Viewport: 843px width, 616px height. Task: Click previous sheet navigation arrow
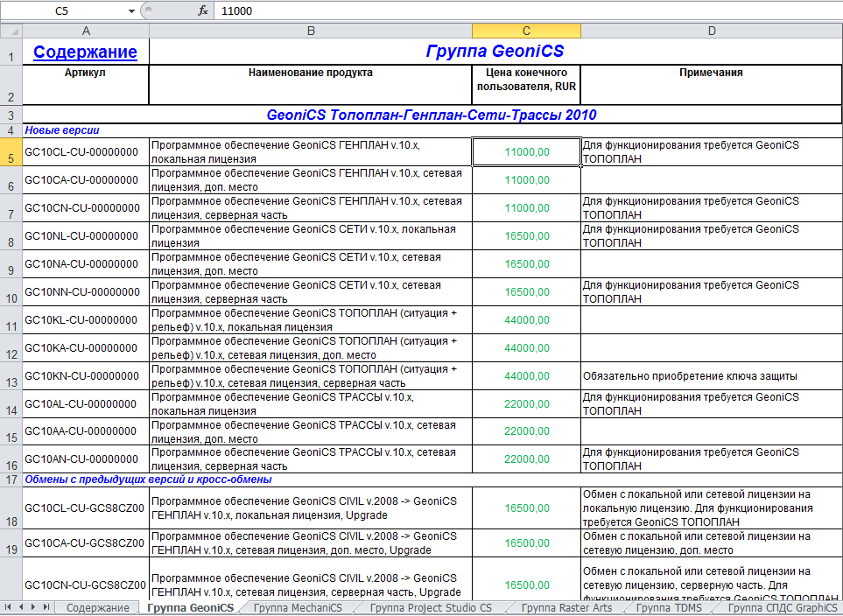[21, 608]
